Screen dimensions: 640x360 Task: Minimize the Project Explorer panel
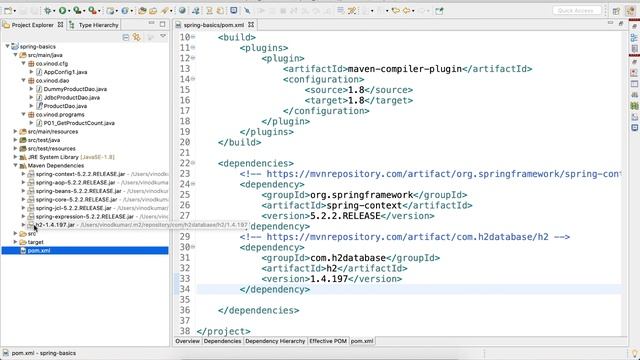pos(151,24)
